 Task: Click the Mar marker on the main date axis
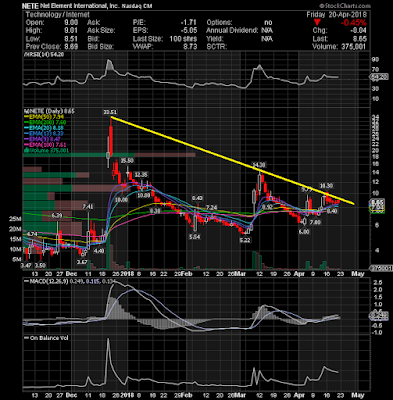(x=240, y=274)
